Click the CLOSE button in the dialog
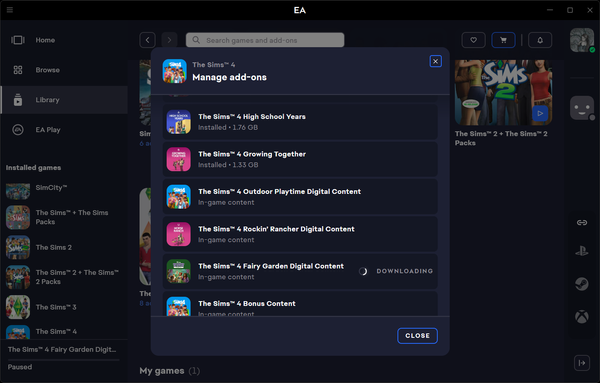The width and height of the screenshot is (600, 383). pos(417,336)
